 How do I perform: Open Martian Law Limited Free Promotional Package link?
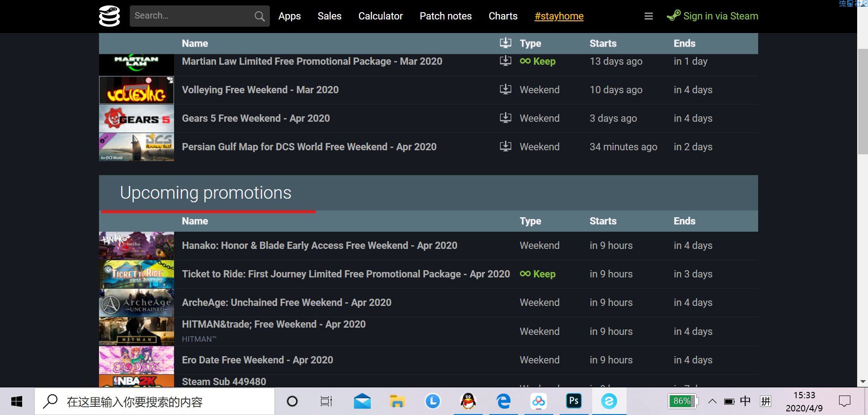[x=312, y=61]
